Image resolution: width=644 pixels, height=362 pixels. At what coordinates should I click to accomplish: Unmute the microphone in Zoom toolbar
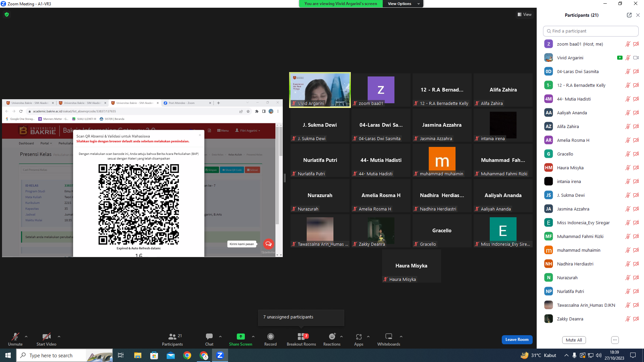15,339
